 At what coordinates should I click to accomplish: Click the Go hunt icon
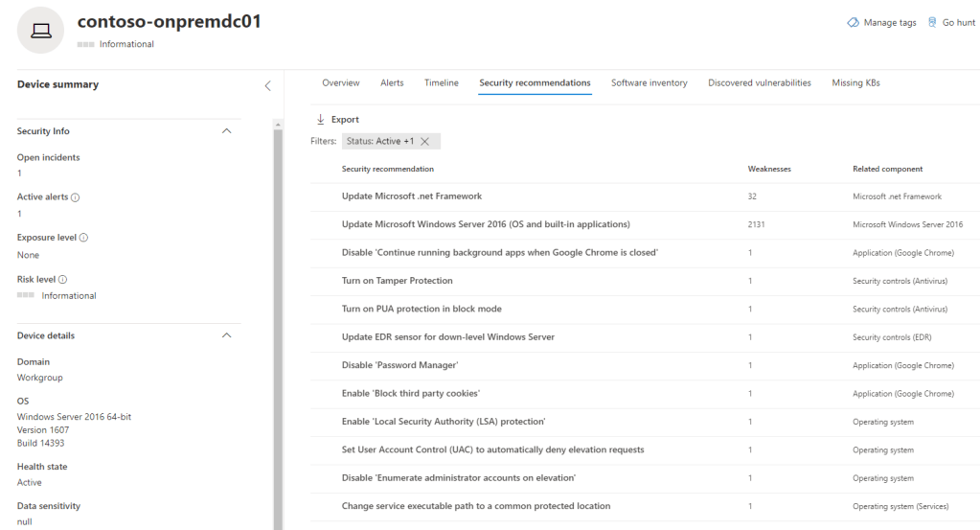click(932, 23)
